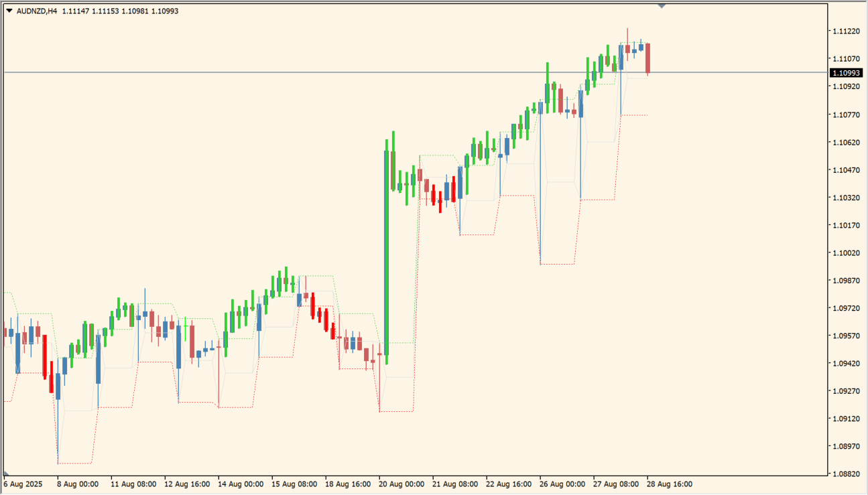Click the 1.10020 price scale label
The height and width of the screenshot is (495, 868).
(x=846, y=253)
